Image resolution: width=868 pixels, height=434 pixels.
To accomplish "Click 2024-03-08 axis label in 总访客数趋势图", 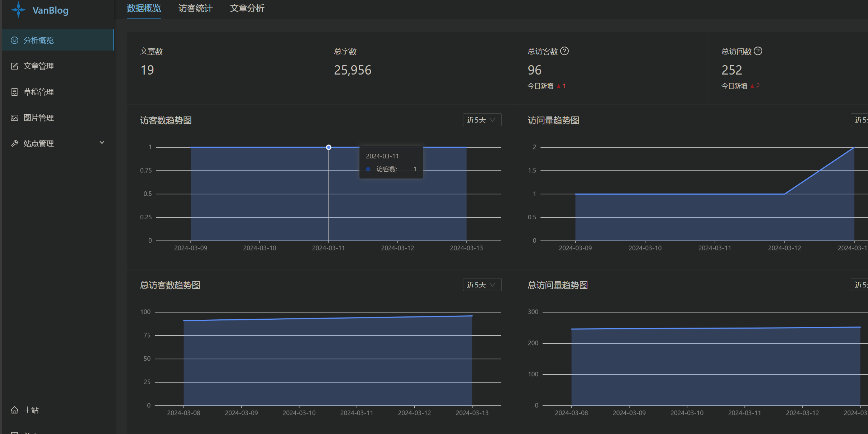I will click(x=184, y=413).
